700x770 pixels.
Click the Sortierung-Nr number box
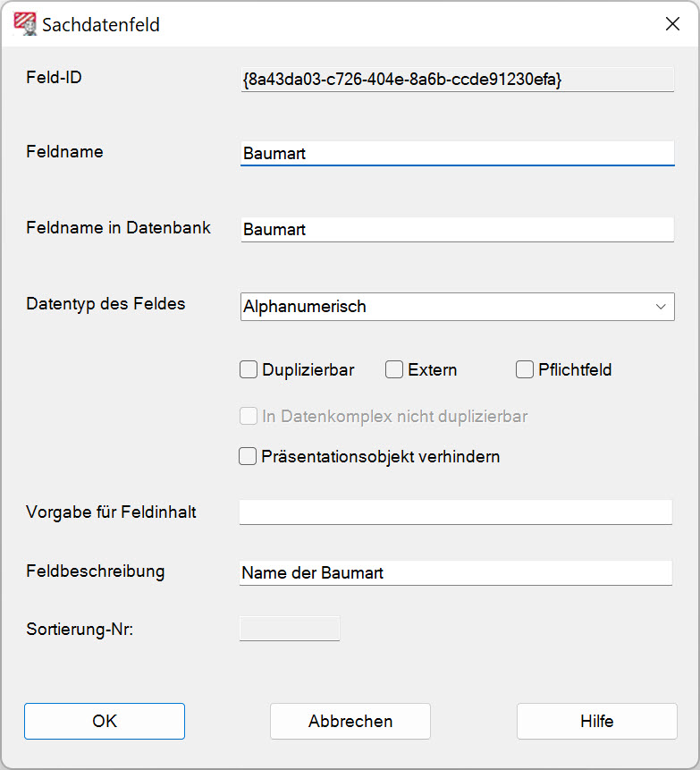(290, 629)
